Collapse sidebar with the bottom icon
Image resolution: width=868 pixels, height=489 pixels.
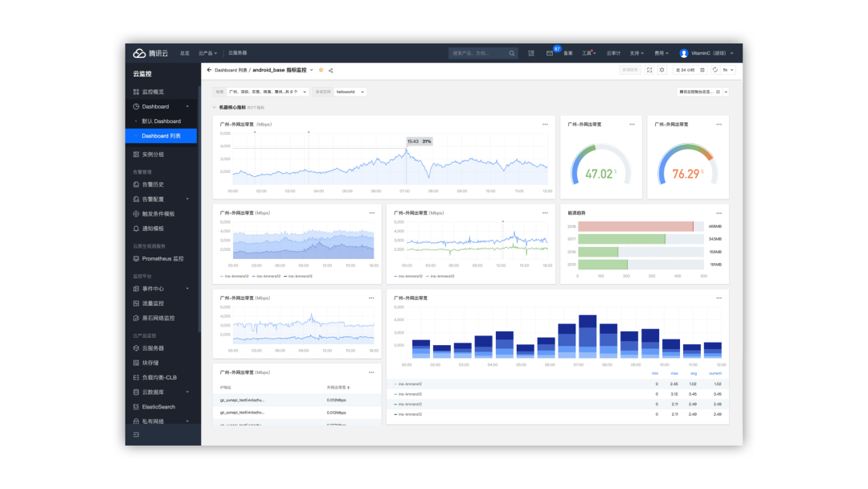(136, 435)
